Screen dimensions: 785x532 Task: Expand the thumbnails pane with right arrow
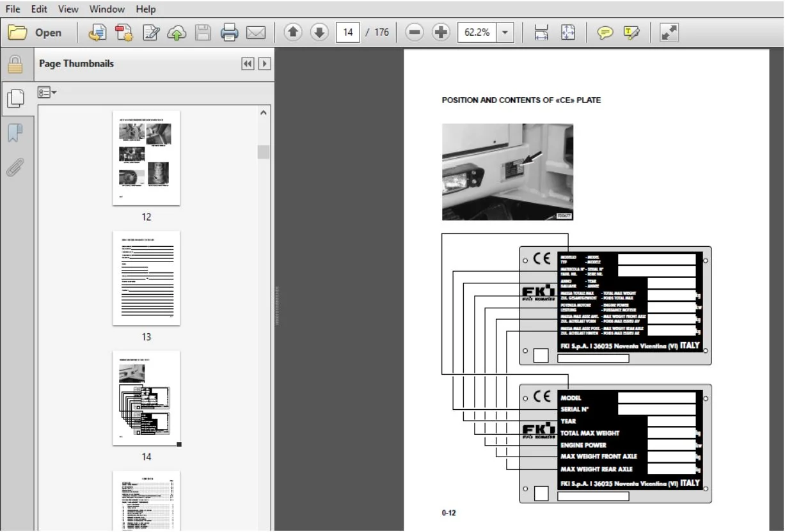coord(264,64)
